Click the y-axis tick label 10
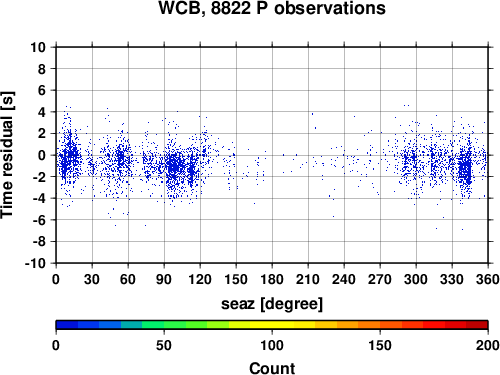 pos(38,47)
